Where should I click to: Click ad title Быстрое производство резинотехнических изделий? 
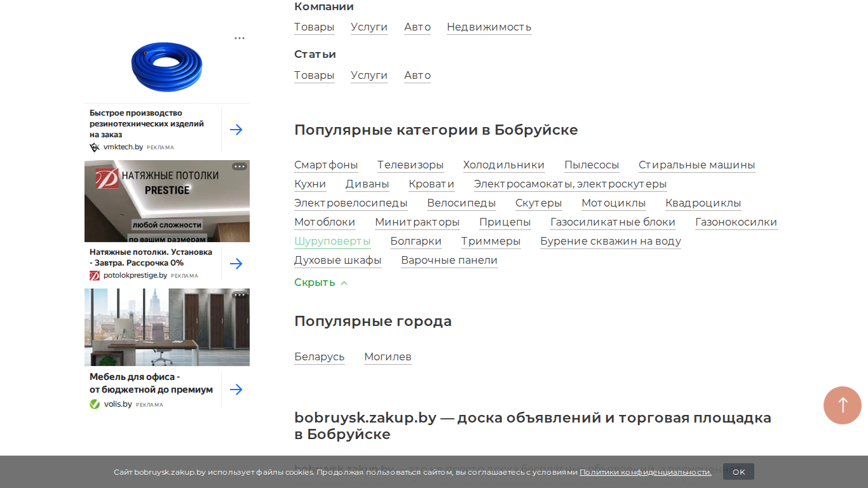point(147,124)
